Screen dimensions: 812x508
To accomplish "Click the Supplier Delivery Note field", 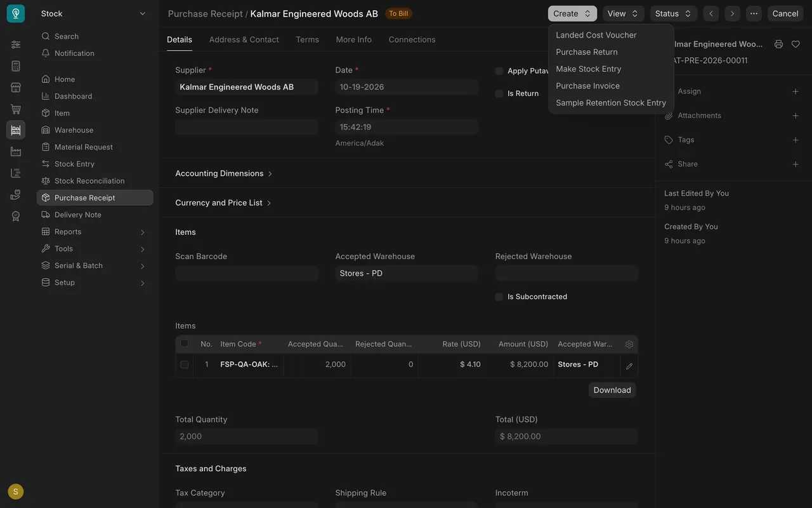I will 247,127.
